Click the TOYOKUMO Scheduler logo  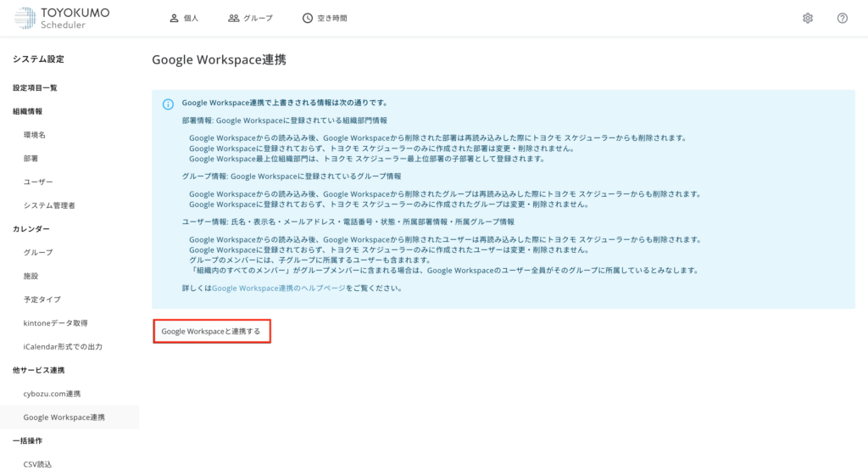click(62, 19)
